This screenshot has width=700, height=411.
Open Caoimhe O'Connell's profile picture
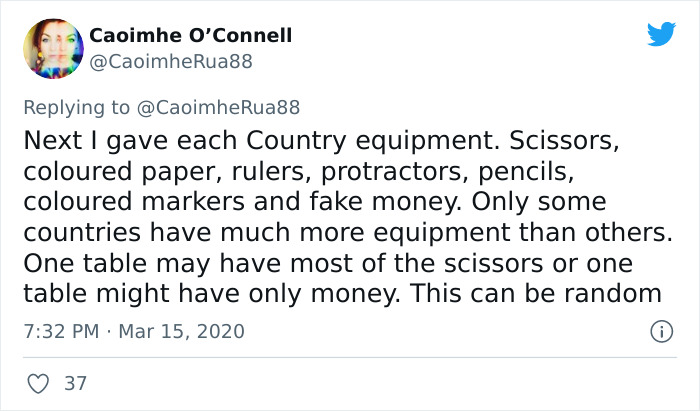click(x=53, y=49)
